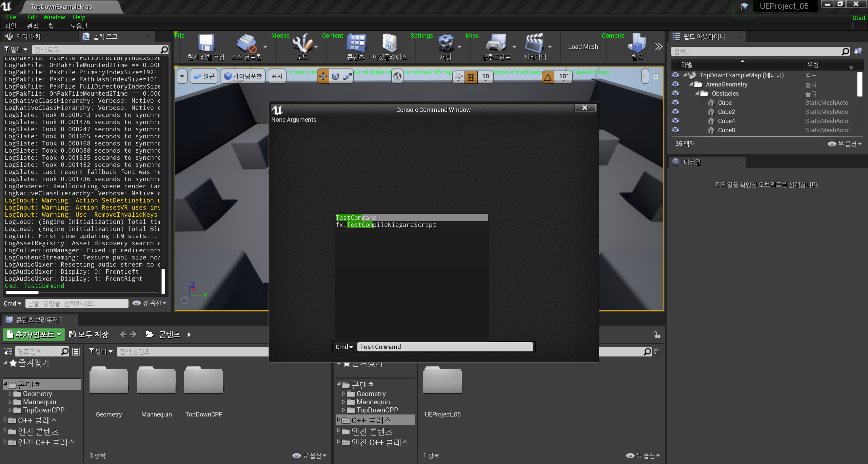This screenshot has height=464, width=868.
Task: Open the Cmd dropdown in console window
Action: (344, 347)
